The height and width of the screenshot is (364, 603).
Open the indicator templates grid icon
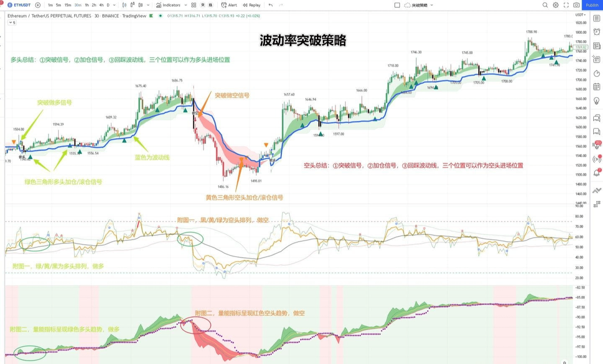(194, 5)
